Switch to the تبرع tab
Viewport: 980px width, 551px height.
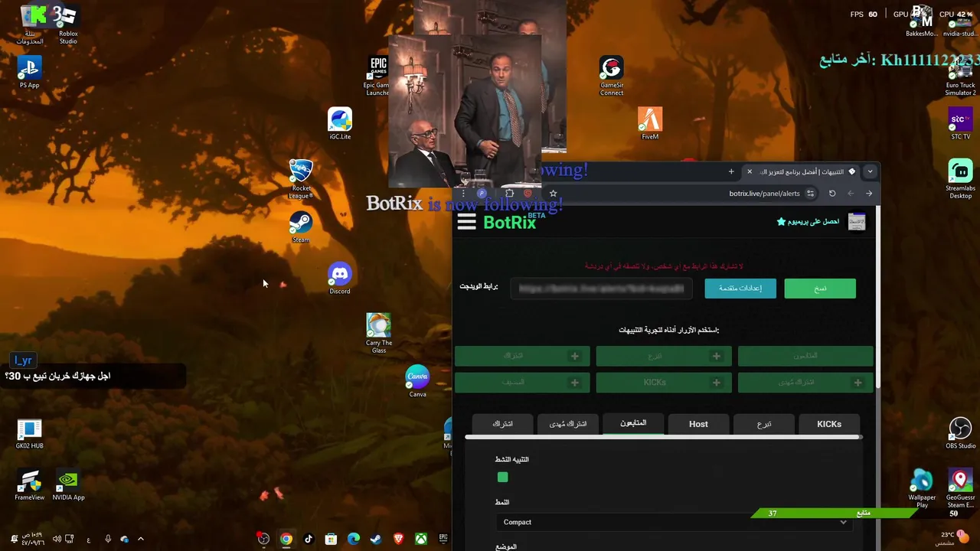(764, 424)
